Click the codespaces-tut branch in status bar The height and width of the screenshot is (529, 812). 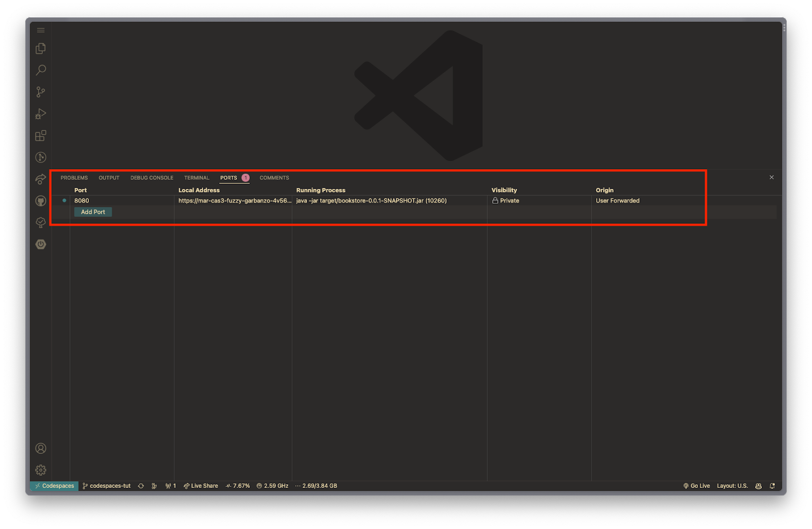click(107, 486)
